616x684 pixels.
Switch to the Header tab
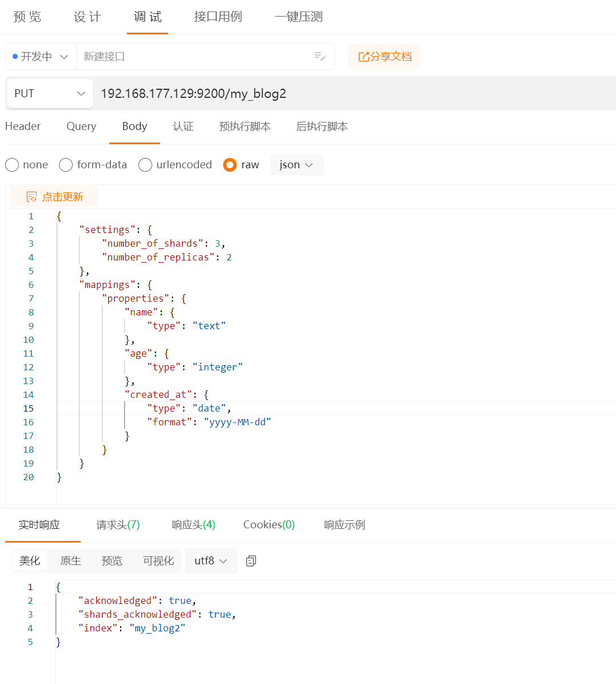point(23,126)
